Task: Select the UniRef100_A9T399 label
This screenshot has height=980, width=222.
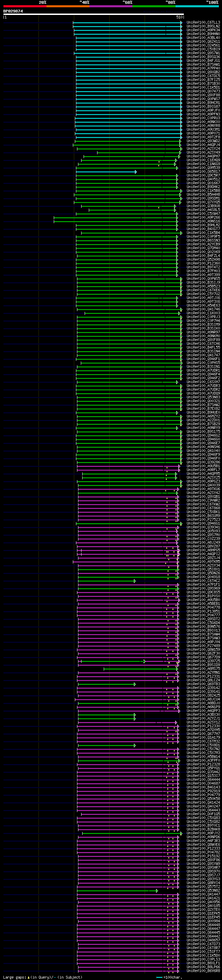Action: [203, 275]
